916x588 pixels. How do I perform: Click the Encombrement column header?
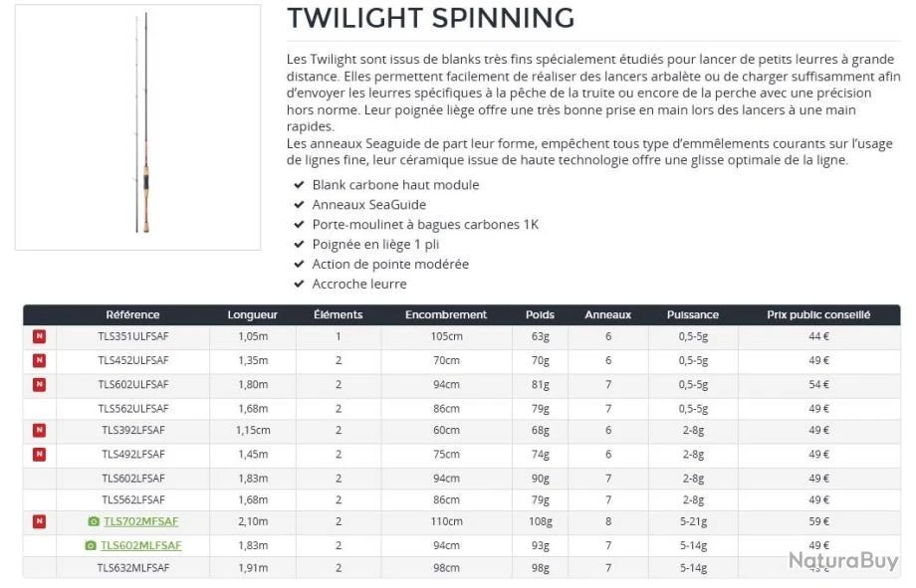tap(446, 314)
